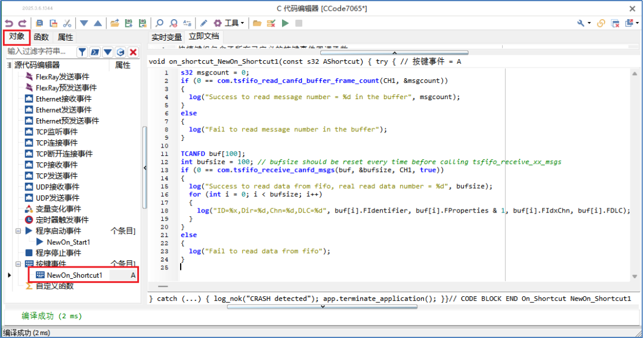Screen dimensions: 644x338
Task: Switch to the 函数 tab
Action: 41,37
